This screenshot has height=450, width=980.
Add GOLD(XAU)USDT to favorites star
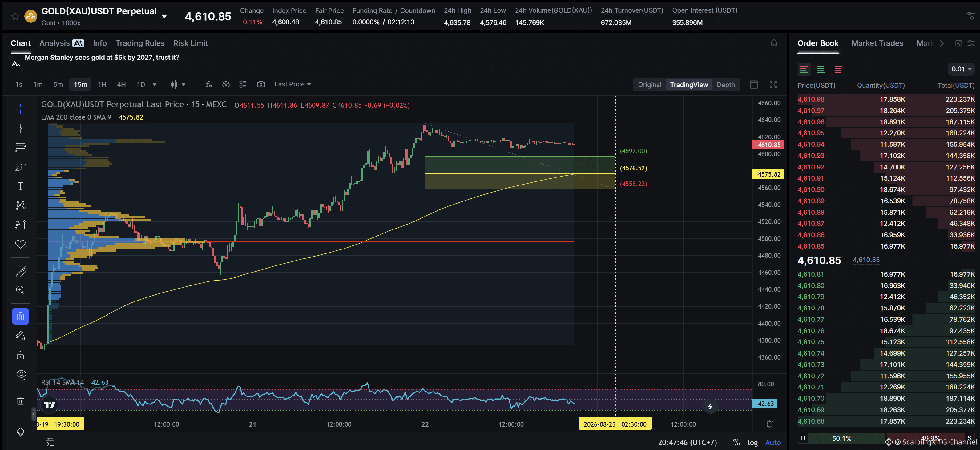15,16
